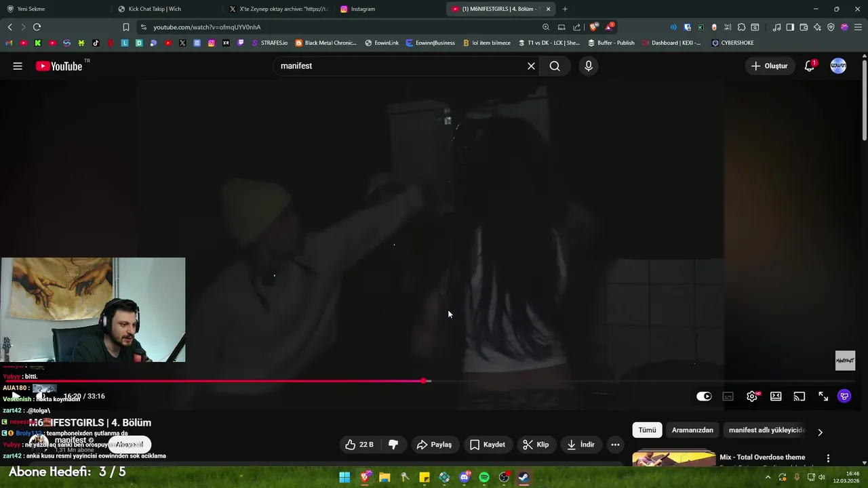Screen dimensions: 868x488
Task: Cast video with Play on TV icon
Action: 800,396
